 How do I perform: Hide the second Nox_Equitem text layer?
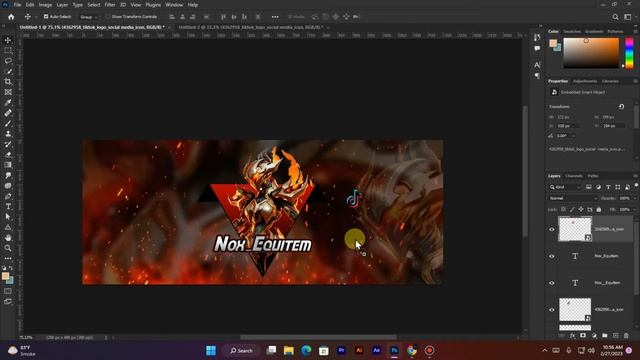pyautogui.click(x=552, y=283)
